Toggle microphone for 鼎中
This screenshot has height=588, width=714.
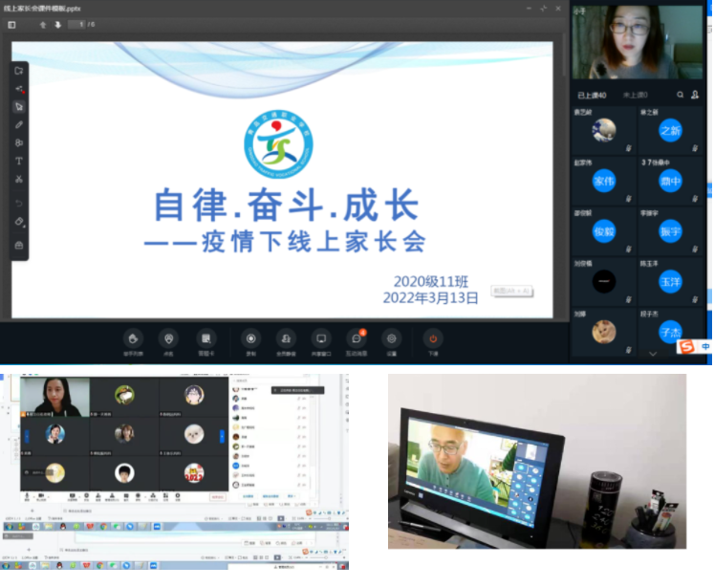695,199
